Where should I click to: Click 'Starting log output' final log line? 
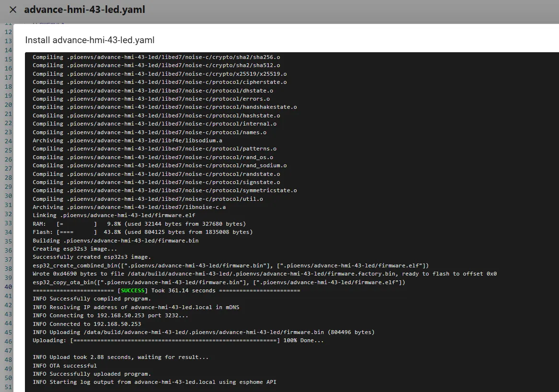click(154, 382)
